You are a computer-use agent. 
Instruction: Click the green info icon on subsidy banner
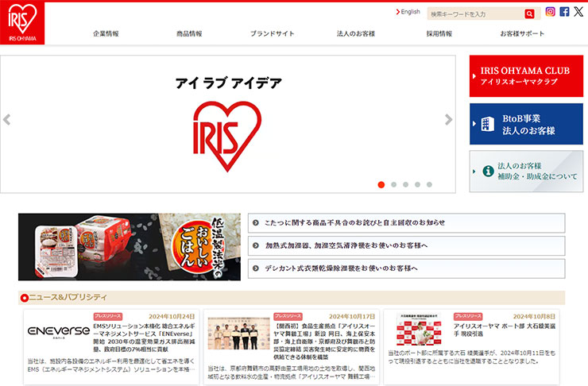click(x=488, y=172)
